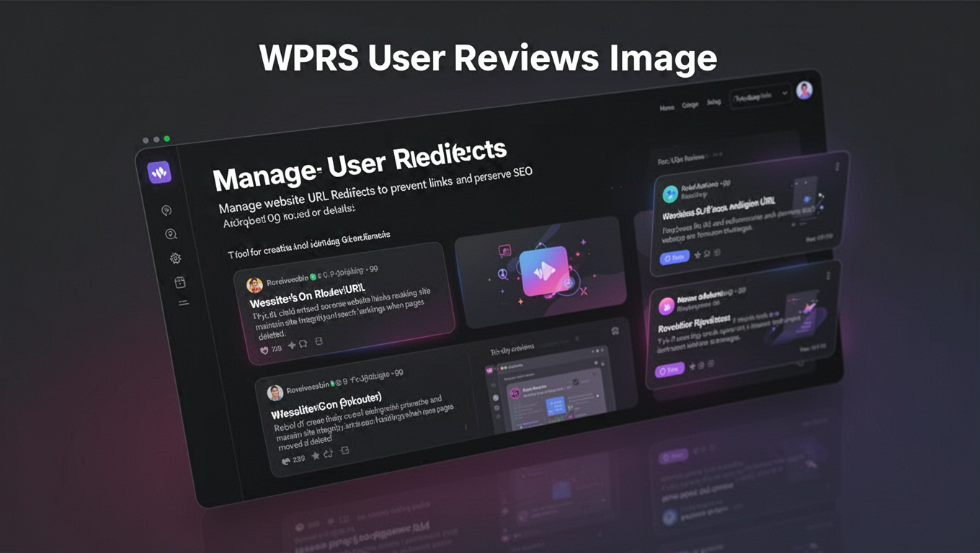This screenshot has width=980, height=553.
Task: Switch to the Setting navigation item
Action: pos(714,103)
